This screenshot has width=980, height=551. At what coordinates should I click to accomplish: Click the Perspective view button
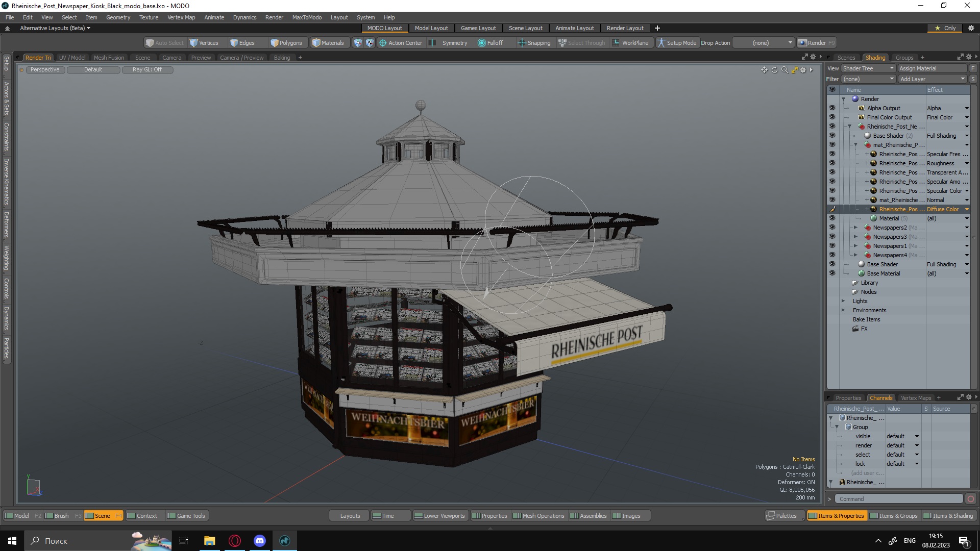[x=45, y=69]
